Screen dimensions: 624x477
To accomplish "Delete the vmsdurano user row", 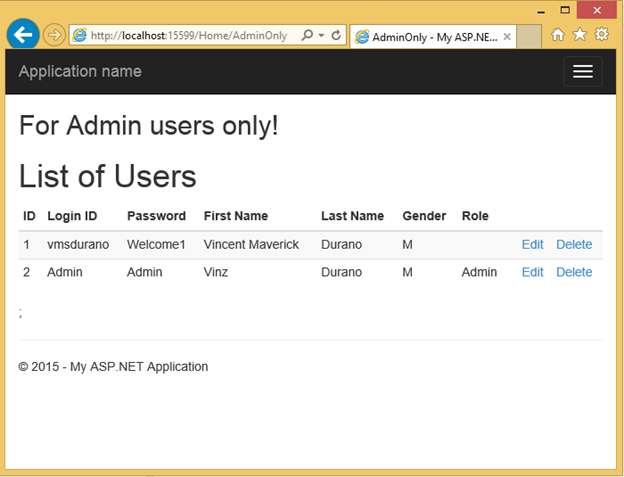I will click(574, 245).
